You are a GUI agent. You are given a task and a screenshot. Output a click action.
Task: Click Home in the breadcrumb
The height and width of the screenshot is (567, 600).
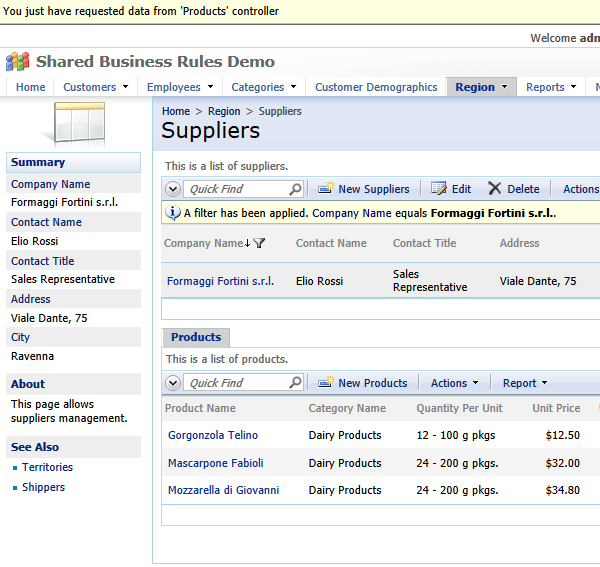176,111
